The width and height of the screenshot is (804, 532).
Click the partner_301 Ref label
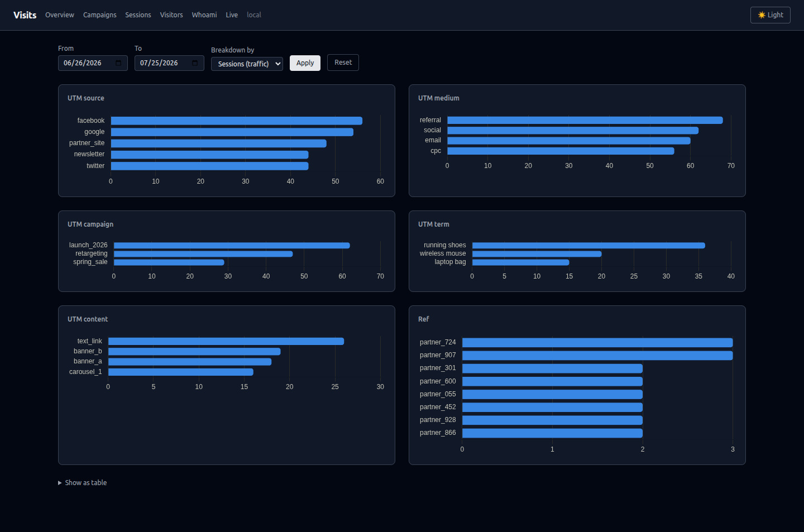[x=438, y=368]
